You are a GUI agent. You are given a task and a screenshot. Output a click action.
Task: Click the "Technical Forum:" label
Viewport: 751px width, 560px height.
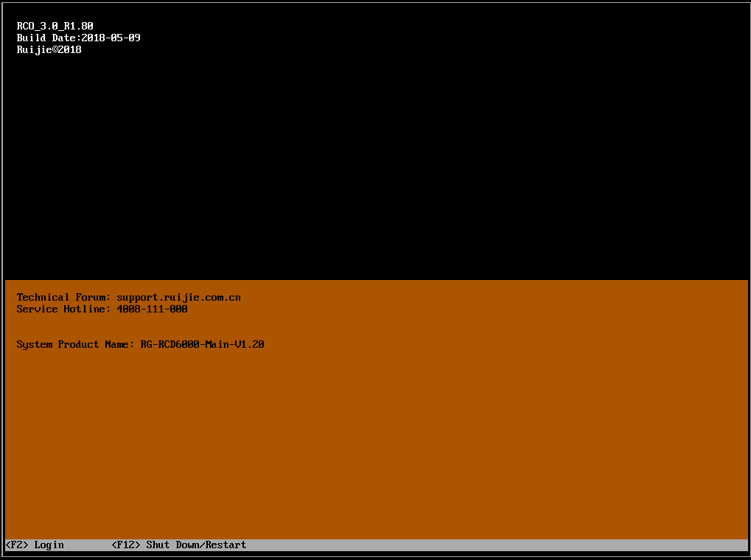(63, 298)
